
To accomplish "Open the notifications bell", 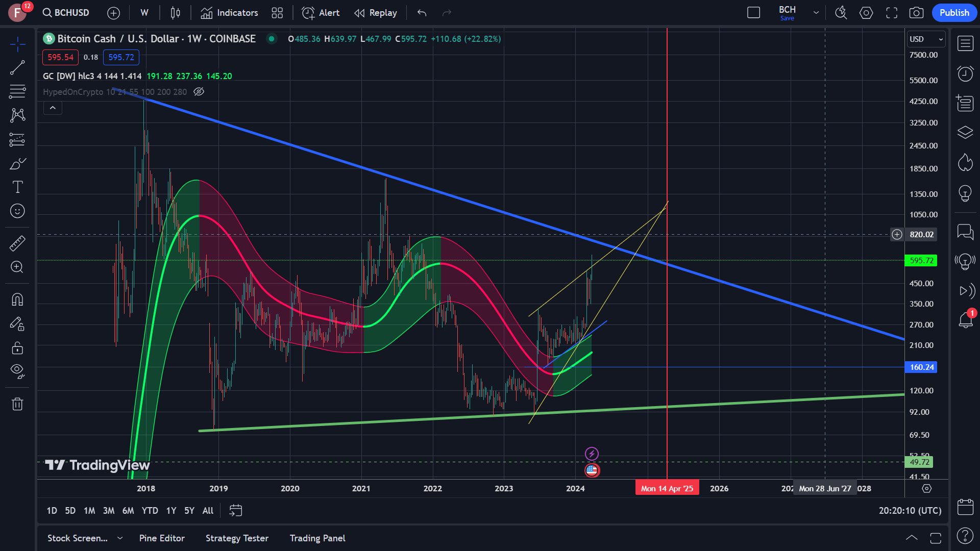I will 965,320.
